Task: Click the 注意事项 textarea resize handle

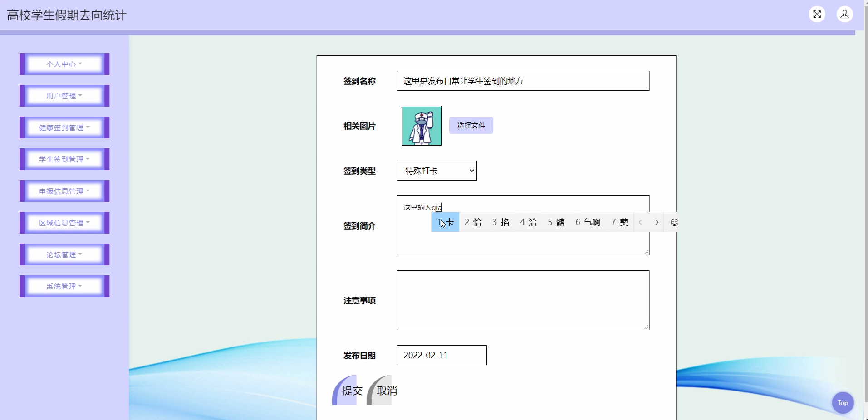Action: pyautogui.click(x=646, y=327)
